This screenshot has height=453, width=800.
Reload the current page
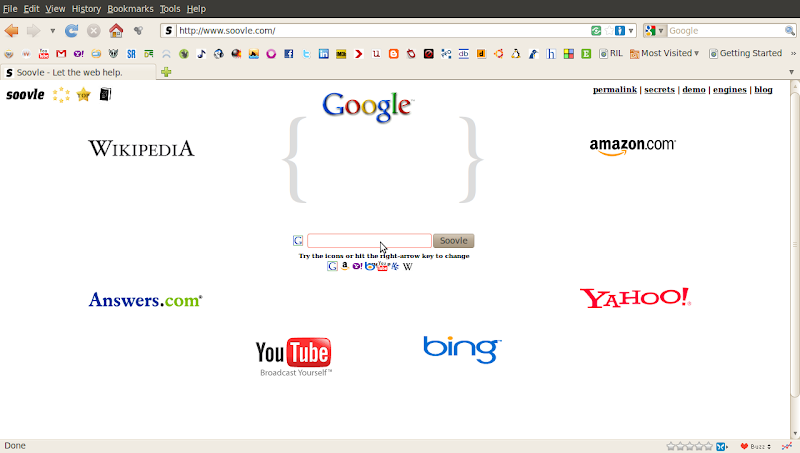point(71,31)
